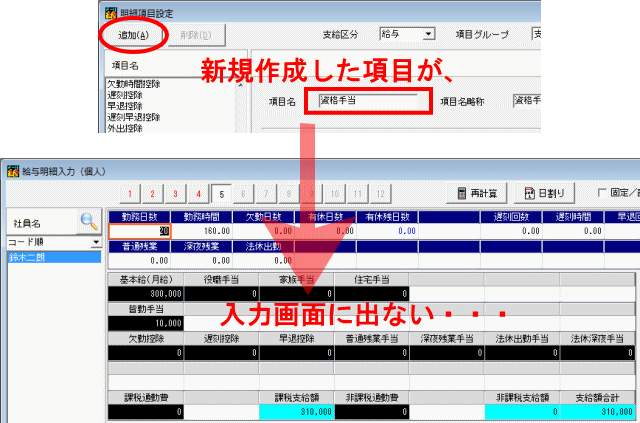Select 外出控除 in the item list
Image resolution: width=640 pixels, height=423 pixels.
tap(124, 128)
